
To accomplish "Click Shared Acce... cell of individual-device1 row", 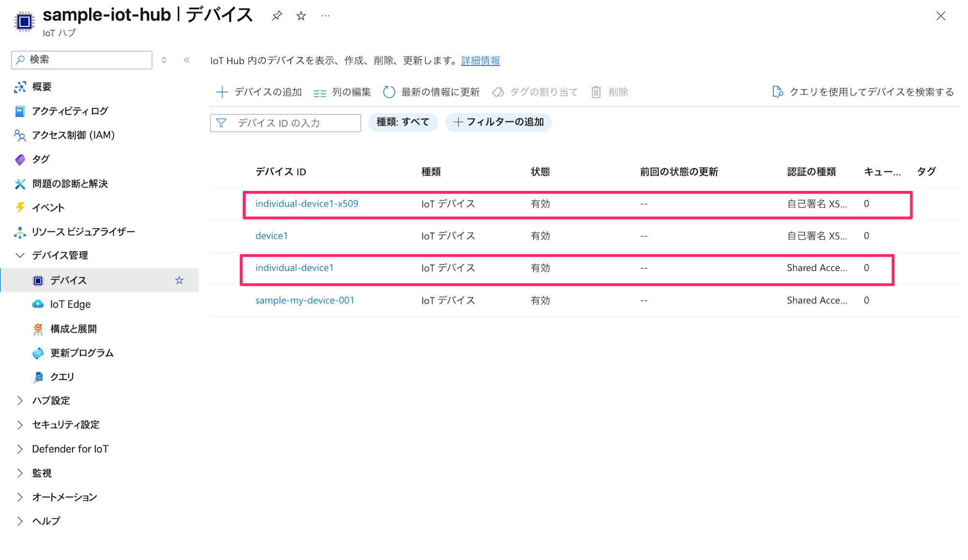I will (817, 268).
